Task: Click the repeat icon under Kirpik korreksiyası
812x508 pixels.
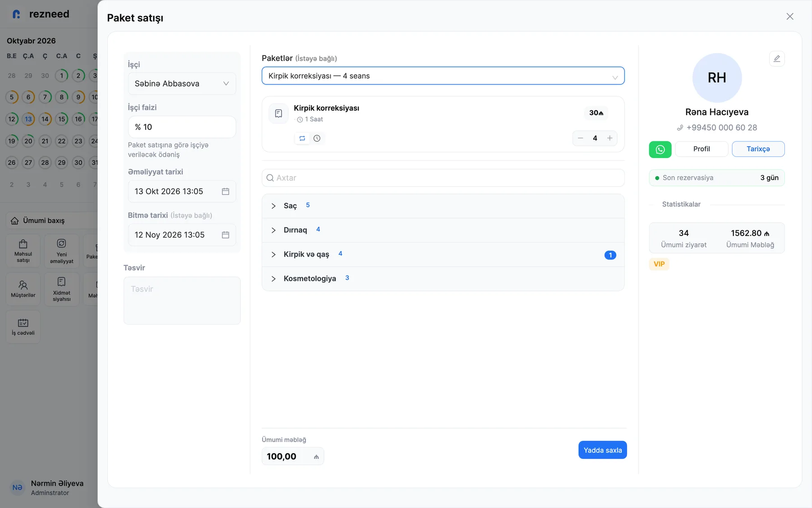Action: point(302,138)
